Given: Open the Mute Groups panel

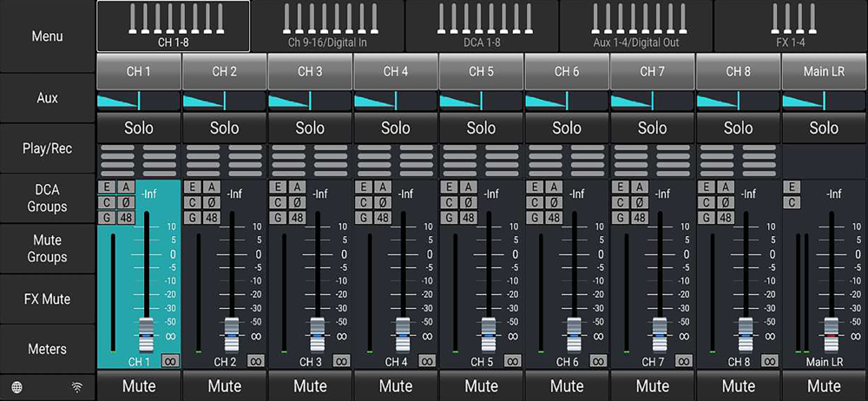Looking at the screenshot, I should point(47,249).
